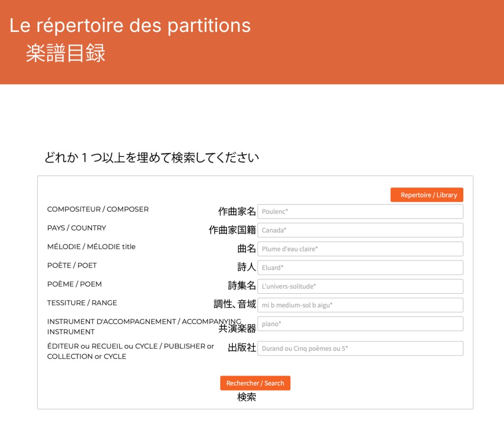The image size is (504, 430).
Task: Click the tessiture range input field
Action: 360,305
